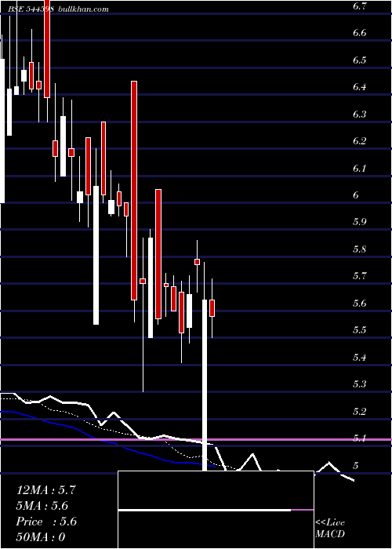Select the 5.7 value on the price axis
This screenshot has height=549, width=392.
(359, 276)
